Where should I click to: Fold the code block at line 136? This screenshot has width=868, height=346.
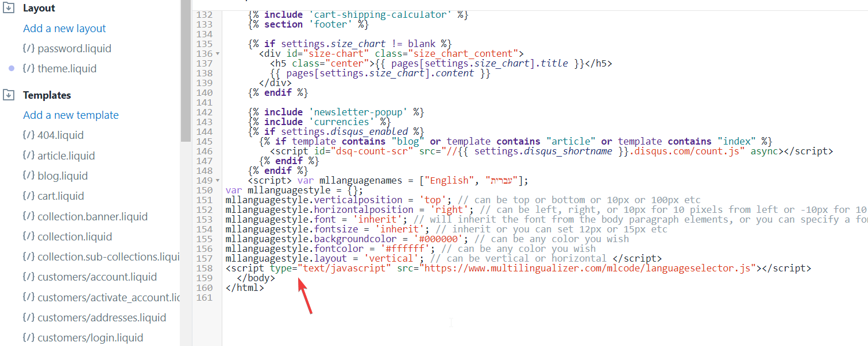click(x=218, y=54)
